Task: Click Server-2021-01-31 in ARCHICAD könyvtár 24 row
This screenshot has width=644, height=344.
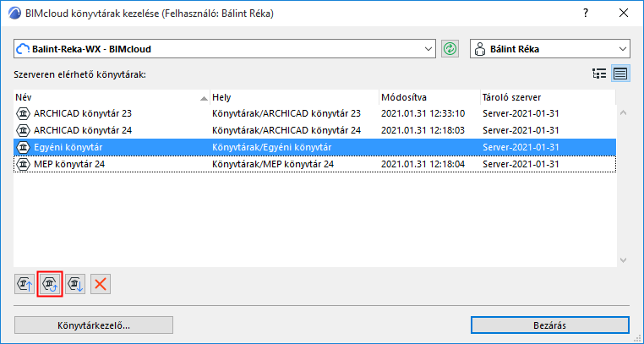Action: click(x=521, y=130)
